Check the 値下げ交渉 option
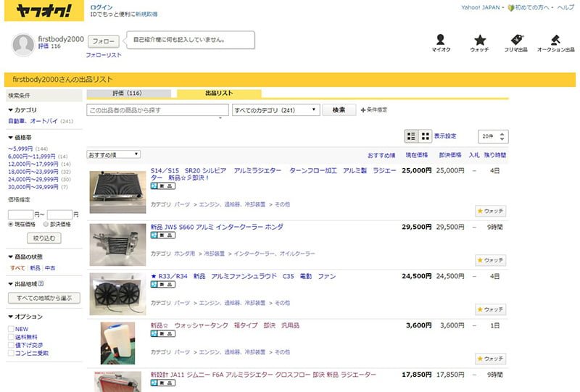This screenshot has width=580, height=392. tap(11, 345)
